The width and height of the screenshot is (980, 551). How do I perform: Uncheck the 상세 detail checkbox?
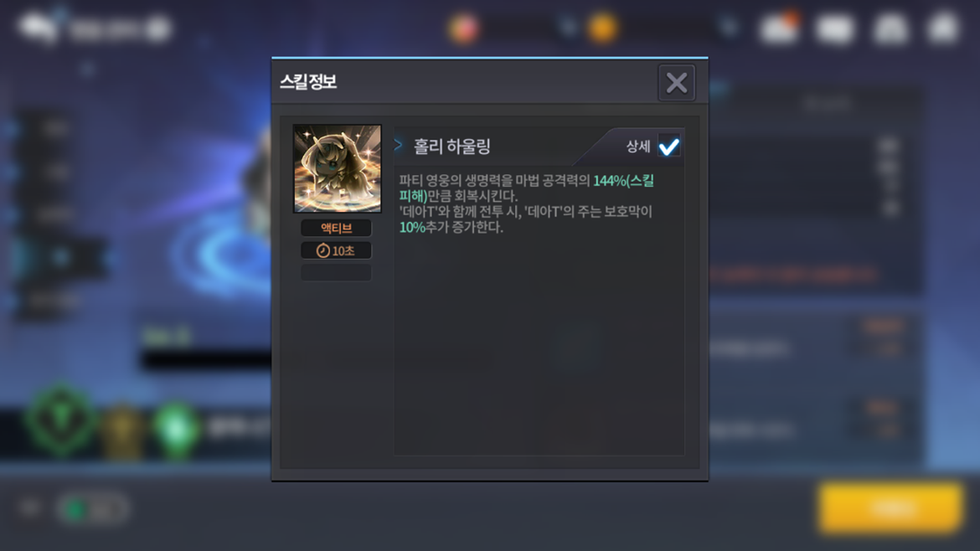coord(669,147)
